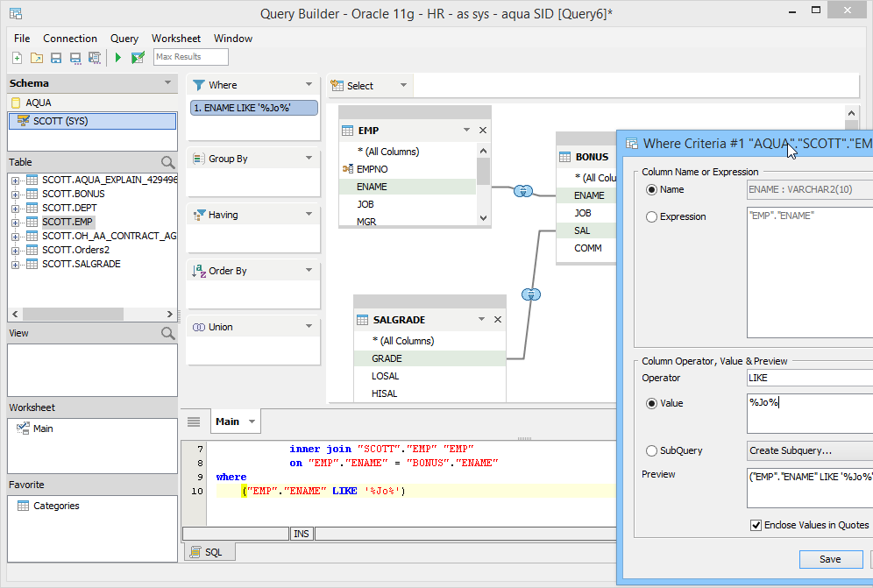Image resolution: width=873 pixels, height=588 pixels.
Task: Open the Worksheet menu
Action: pos(176,39)
